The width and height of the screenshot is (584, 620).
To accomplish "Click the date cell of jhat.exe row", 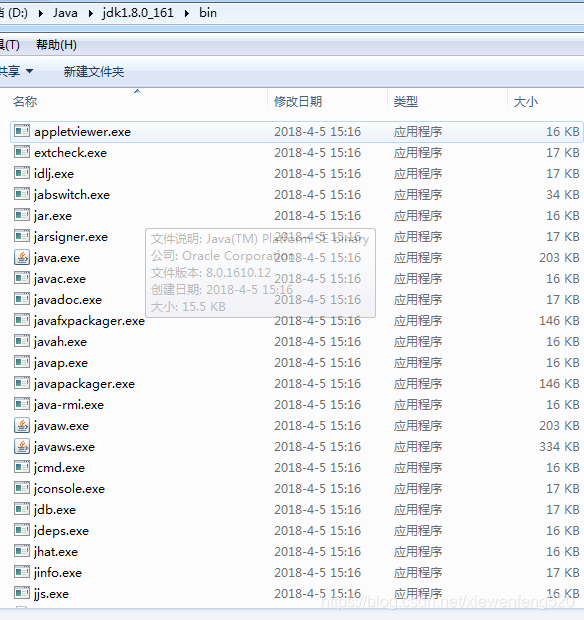I will [318, 552].
